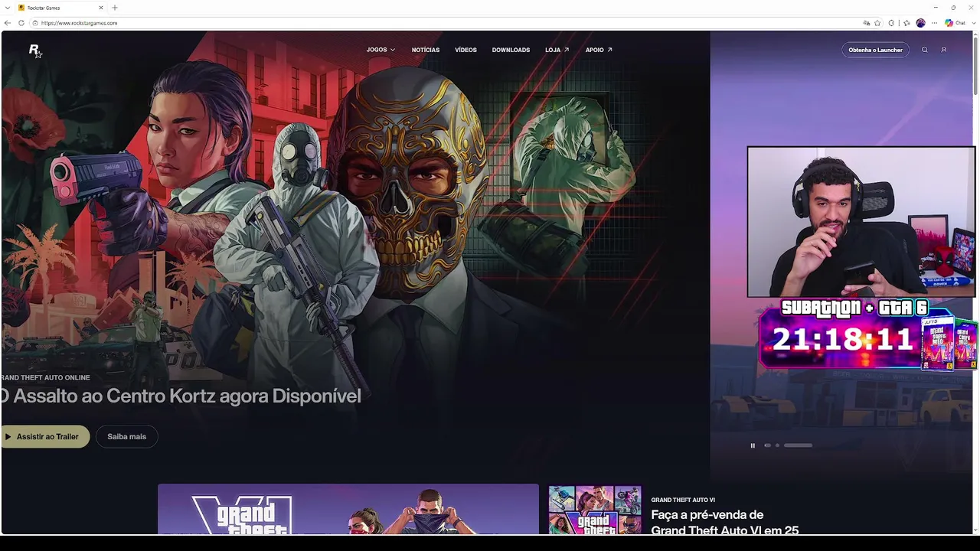Click the Assistir ao Trailer button
The height and width of the screenshot is (551, 980).
[x=45, y=436]
